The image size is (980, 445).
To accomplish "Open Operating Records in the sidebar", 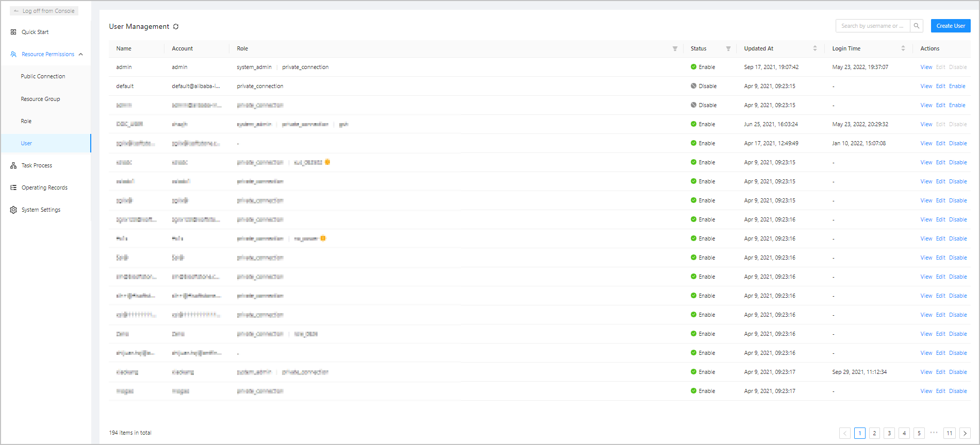I will (44, 187).
